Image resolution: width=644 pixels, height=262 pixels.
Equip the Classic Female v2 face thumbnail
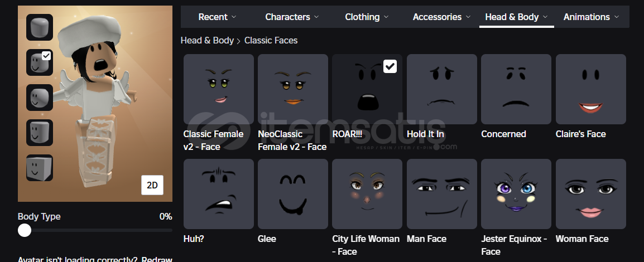[x=219, y=89]
